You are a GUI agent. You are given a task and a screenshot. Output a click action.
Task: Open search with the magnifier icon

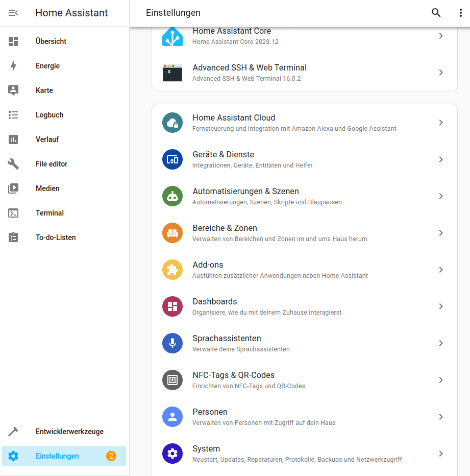(436, 12)
